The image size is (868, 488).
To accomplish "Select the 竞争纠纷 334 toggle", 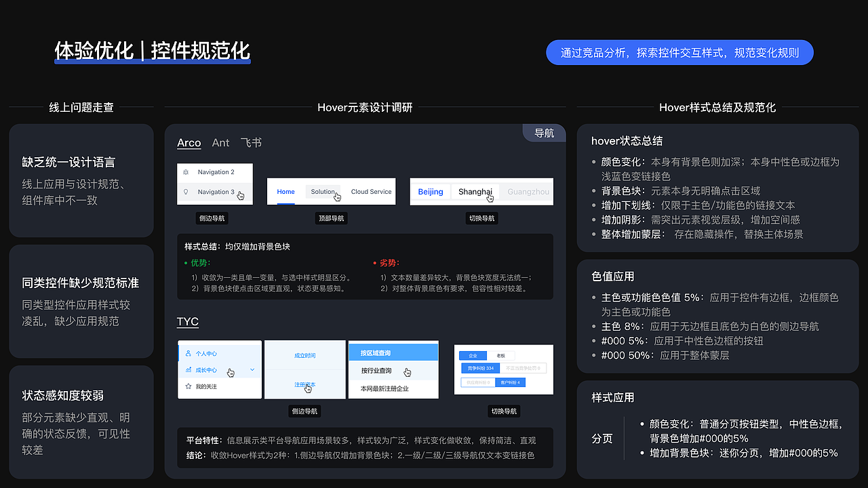I will pyautogui.click(x=481, y=368).
